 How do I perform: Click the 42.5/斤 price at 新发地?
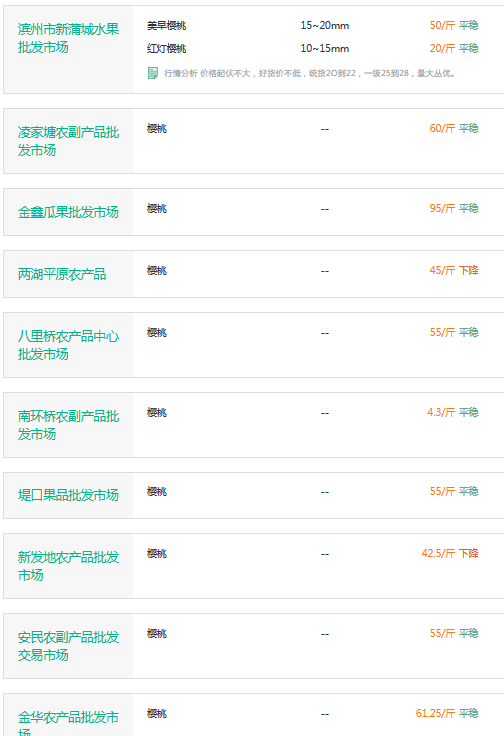(438, 553)
